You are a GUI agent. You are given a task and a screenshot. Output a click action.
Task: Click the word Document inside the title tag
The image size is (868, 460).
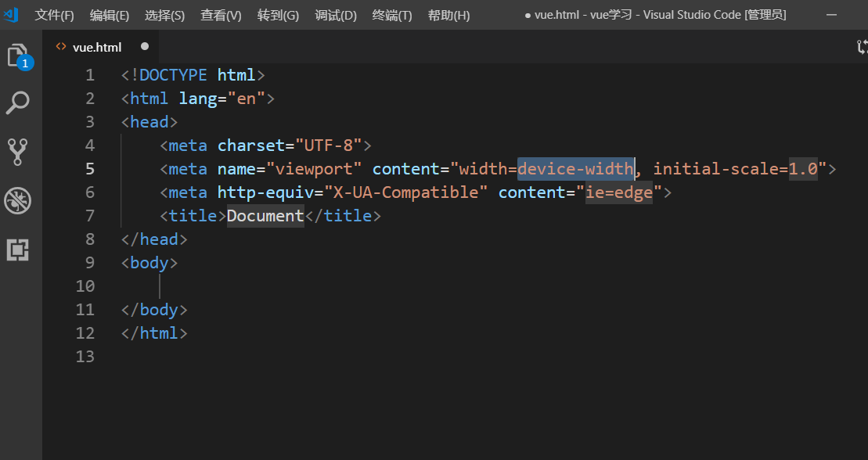point(265,215)
